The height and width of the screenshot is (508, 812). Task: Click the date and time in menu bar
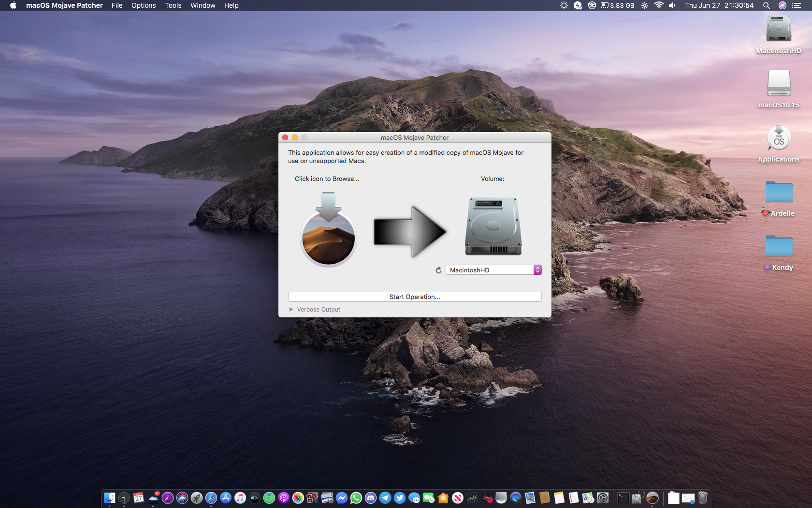coord(719,5)
